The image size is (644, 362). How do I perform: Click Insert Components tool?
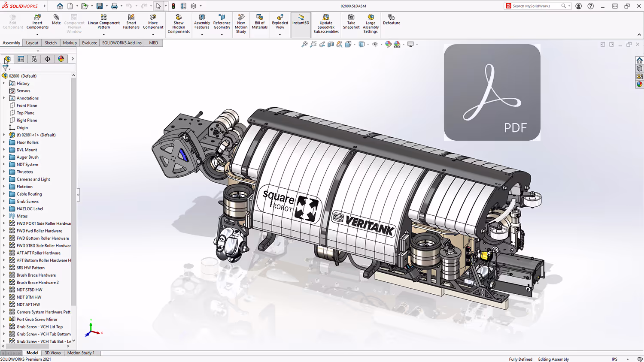click(x=37, y=22)
